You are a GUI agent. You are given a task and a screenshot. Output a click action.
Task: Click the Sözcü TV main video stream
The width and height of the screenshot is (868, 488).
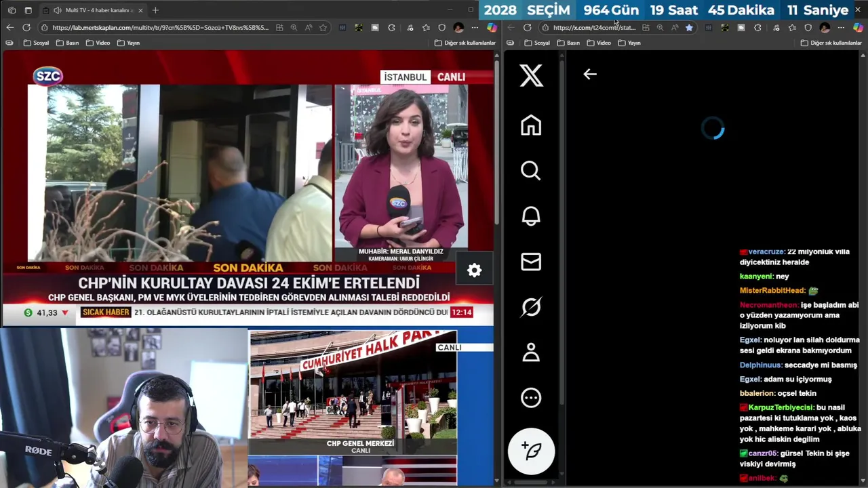[x=248, y=188]
